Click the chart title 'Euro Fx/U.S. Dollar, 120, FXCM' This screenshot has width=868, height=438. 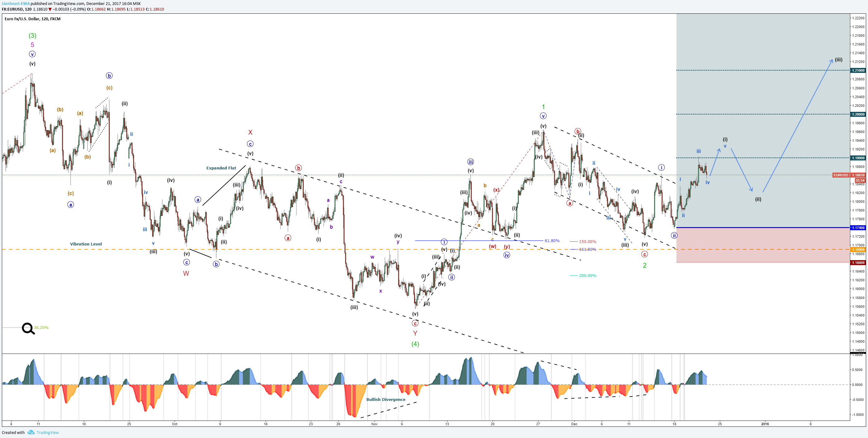click(33, 19)
